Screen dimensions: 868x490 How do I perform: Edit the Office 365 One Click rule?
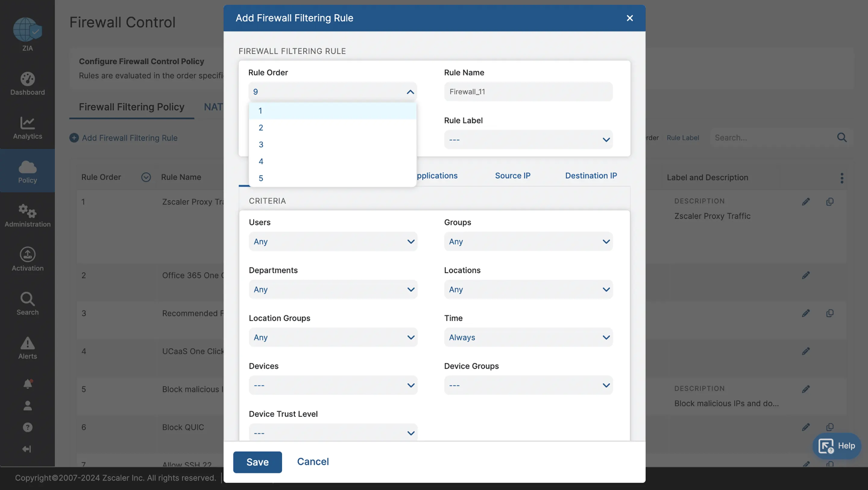tap(806, 275)
